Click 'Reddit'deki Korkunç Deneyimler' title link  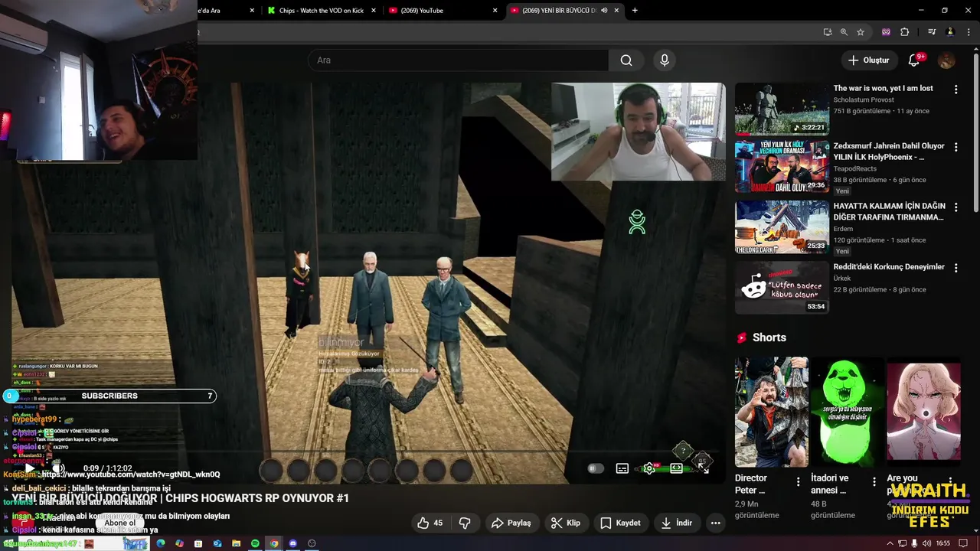point(889,267)
